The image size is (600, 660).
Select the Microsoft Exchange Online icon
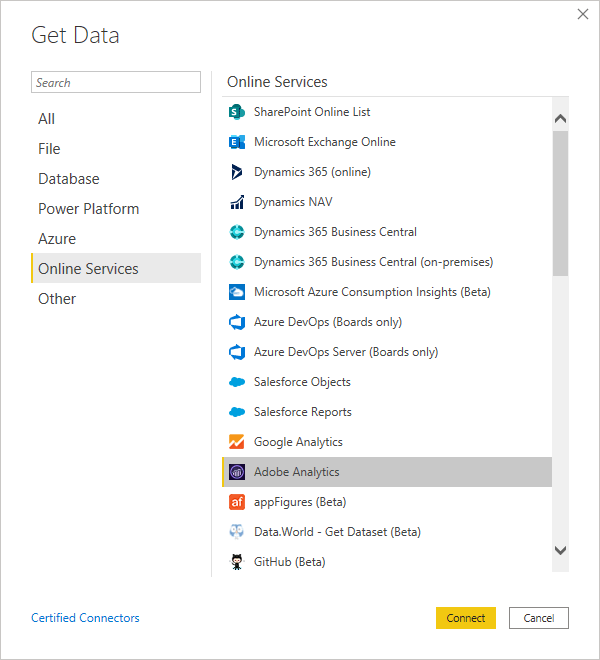[237, 142]
